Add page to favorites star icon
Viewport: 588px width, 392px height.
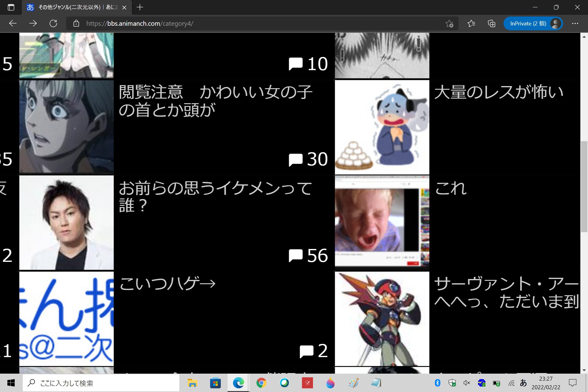[x=449, y=24]
